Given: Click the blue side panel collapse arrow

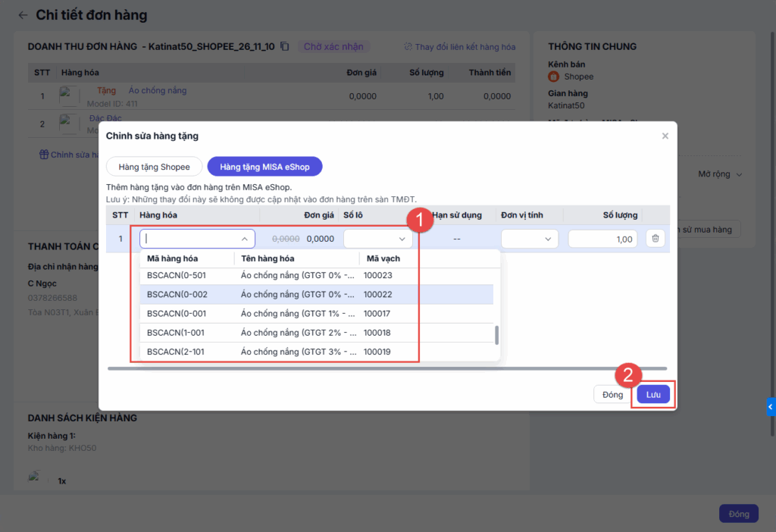Looking at the screenshot, I should (x=770, y=407).
